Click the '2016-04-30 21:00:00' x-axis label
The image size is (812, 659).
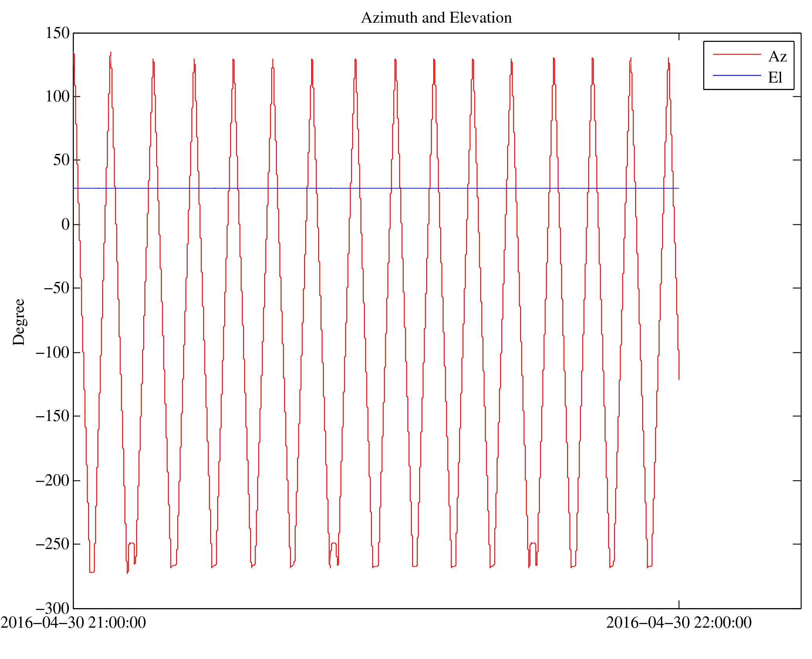(x=73, y=623)
